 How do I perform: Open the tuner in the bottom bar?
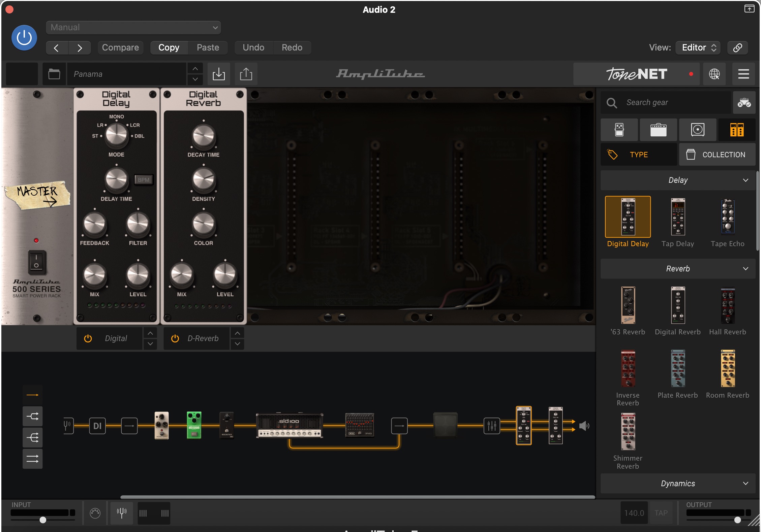coord(121,513)
